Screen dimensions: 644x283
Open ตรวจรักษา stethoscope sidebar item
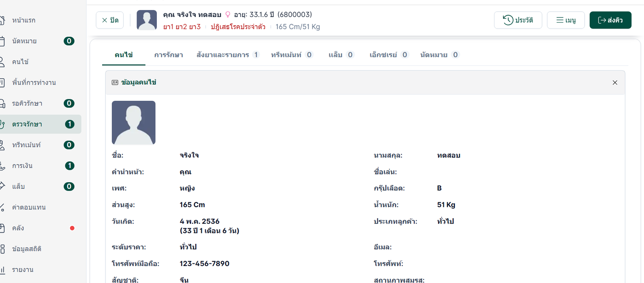point(40,124)
